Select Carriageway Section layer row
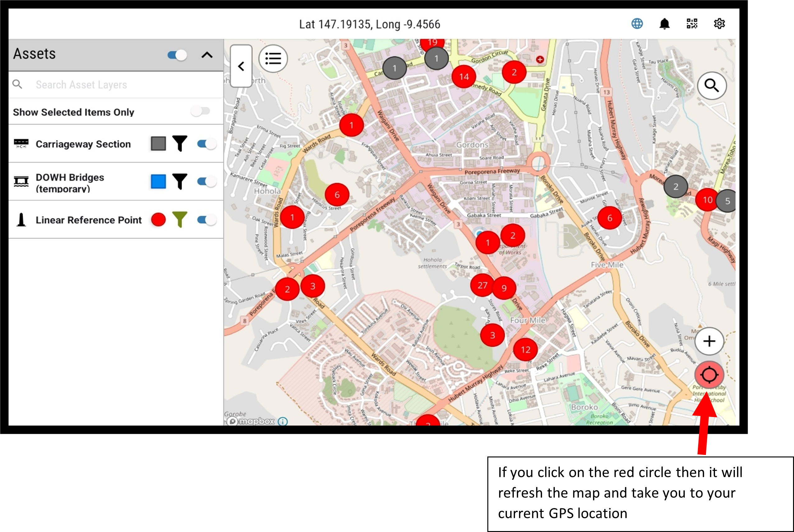 tap(83, 144)
